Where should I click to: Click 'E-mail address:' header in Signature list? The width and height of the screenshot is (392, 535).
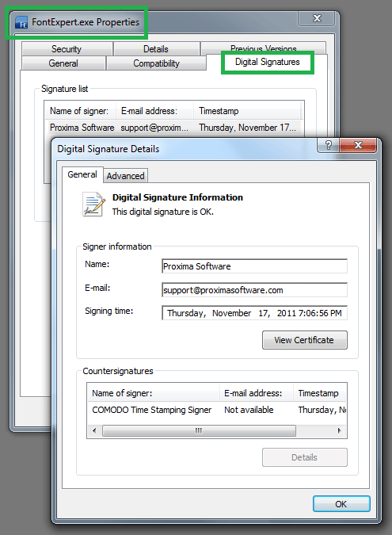click(155, 111)
